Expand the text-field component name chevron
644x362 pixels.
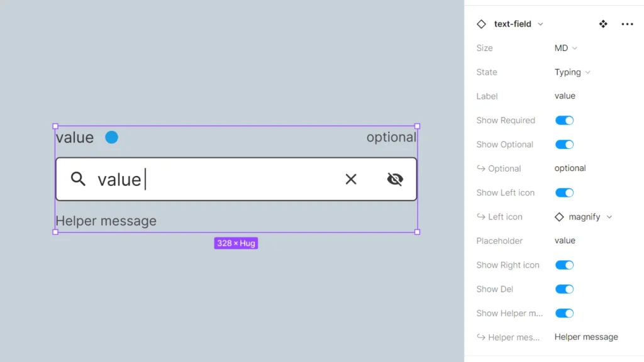tap(539, 24)
